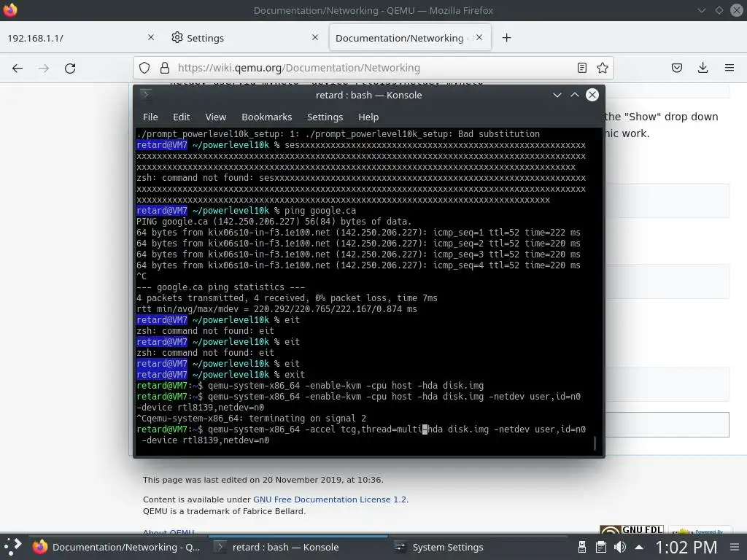Viewport: 747px width, 560px height.
Task: Click the Firefox maximize diamond button
Action: (719, 10)
